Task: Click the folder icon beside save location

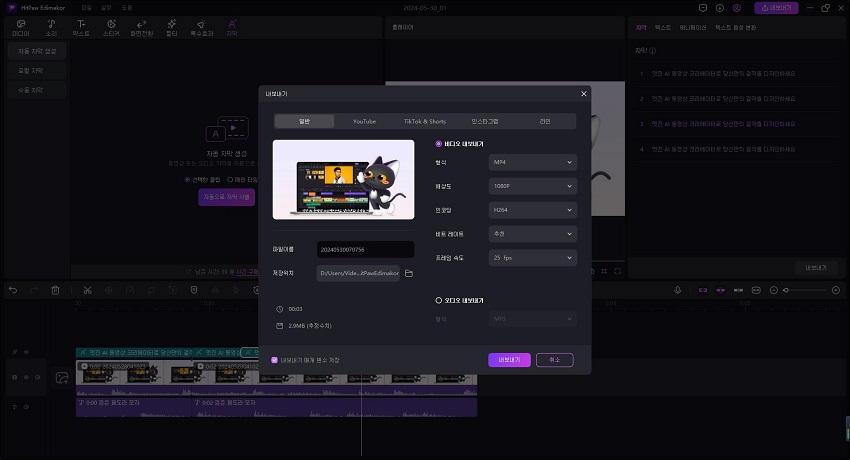Action: [x=409, y=273]
